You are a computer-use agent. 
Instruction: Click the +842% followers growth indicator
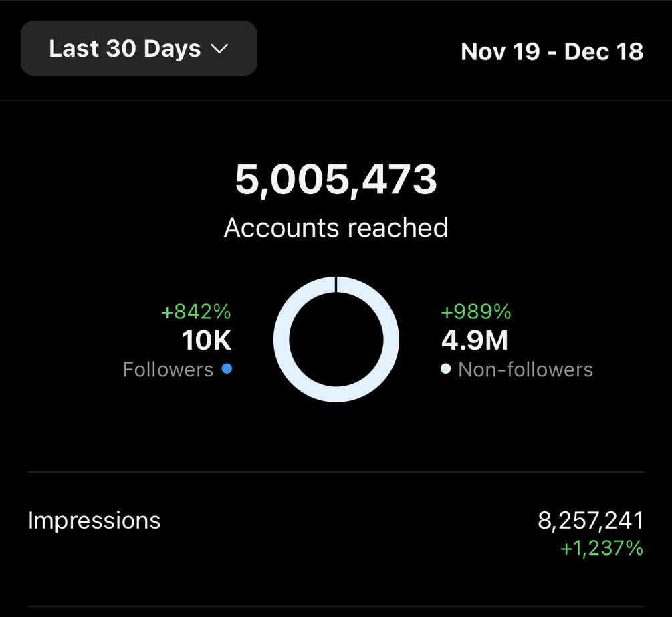coord(196,312)
